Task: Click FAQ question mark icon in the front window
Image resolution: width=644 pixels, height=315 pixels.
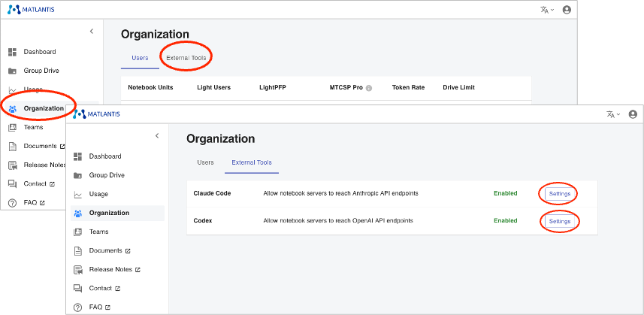Action: tap(77, 307)
